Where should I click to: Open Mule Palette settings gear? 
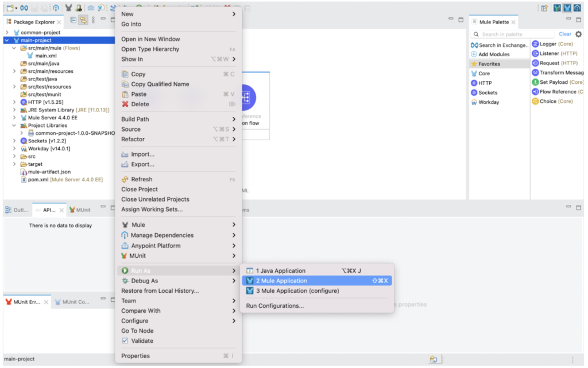pos(578,34)
